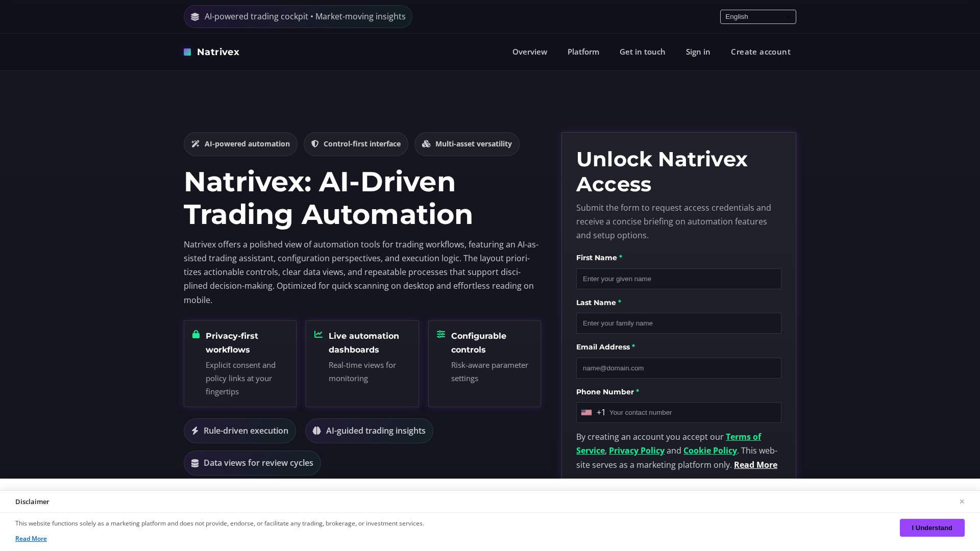980x551 pixels.
Task: Click I Understand button
Action: pyautogui.click(x=932, y=528)
